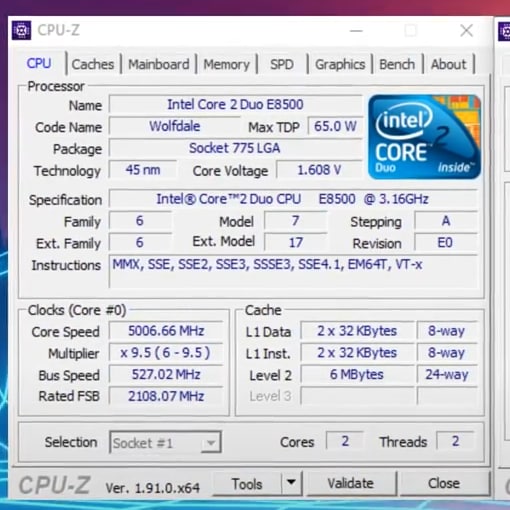Click the Ext. Model value 17
Screen dimensions: 510x510
295,242
